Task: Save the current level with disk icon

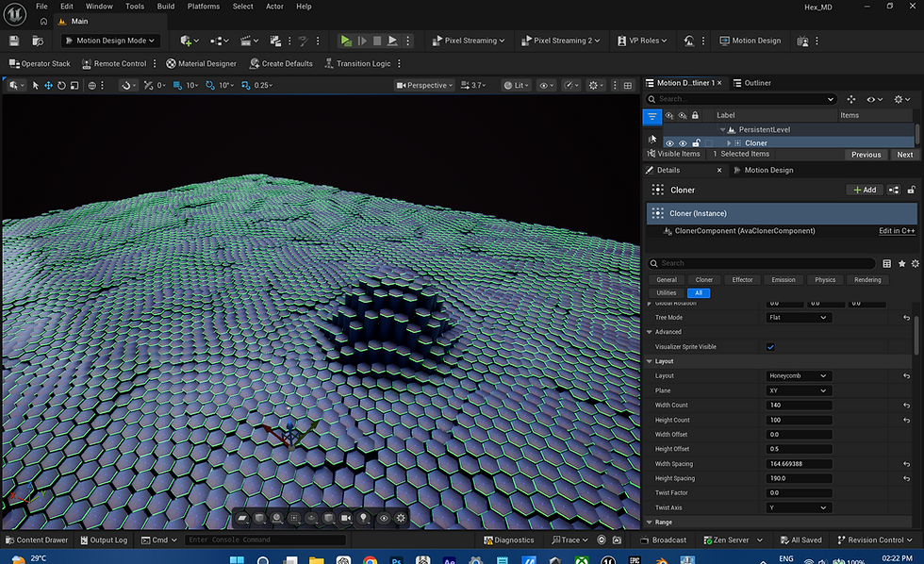Action: tap(14, 41)
